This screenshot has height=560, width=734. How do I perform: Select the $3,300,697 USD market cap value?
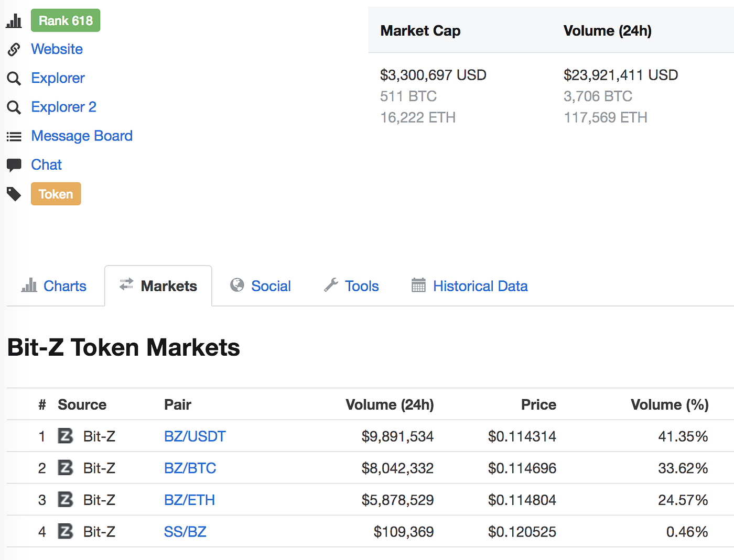coord(433,75)
